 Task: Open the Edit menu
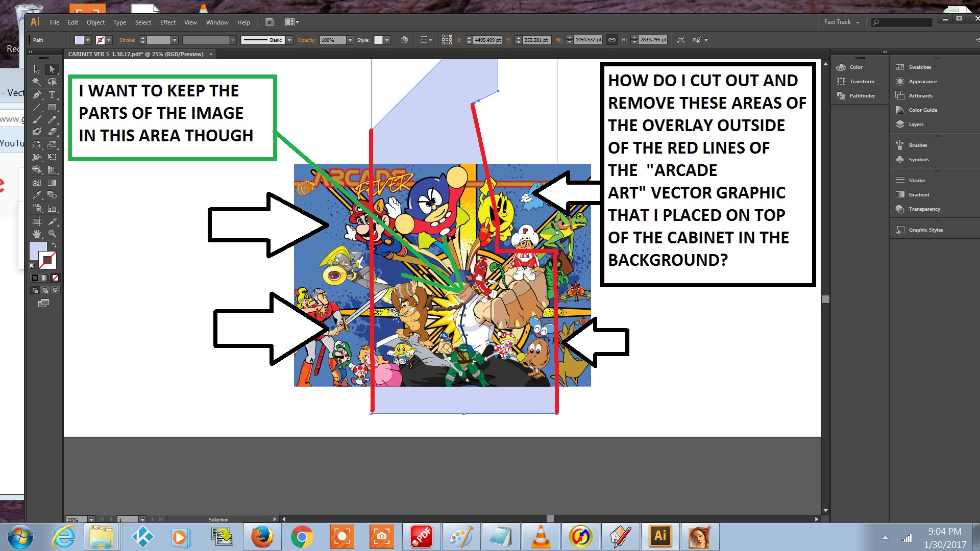pos(73,22)
